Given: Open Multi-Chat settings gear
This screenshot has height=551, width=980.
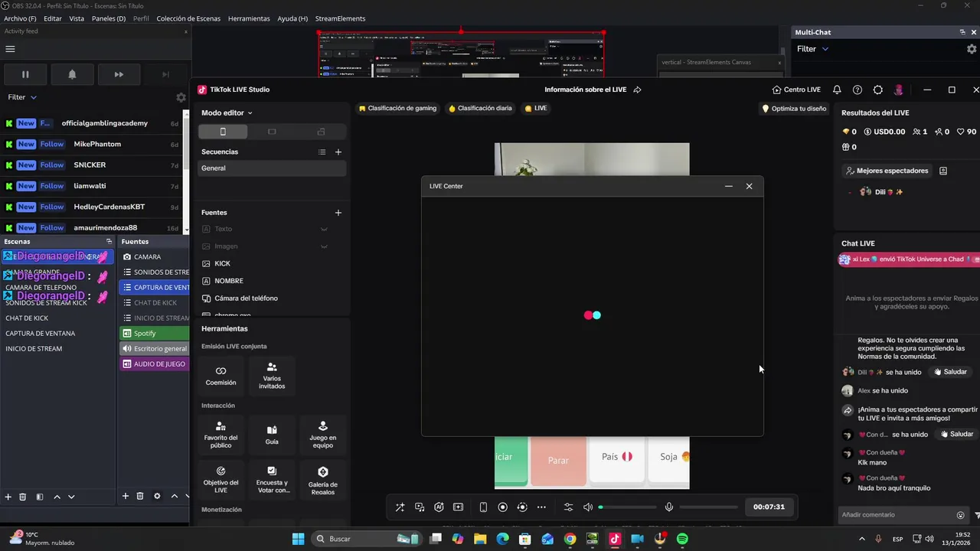Looking at the screenshot, I should (972, 49).
